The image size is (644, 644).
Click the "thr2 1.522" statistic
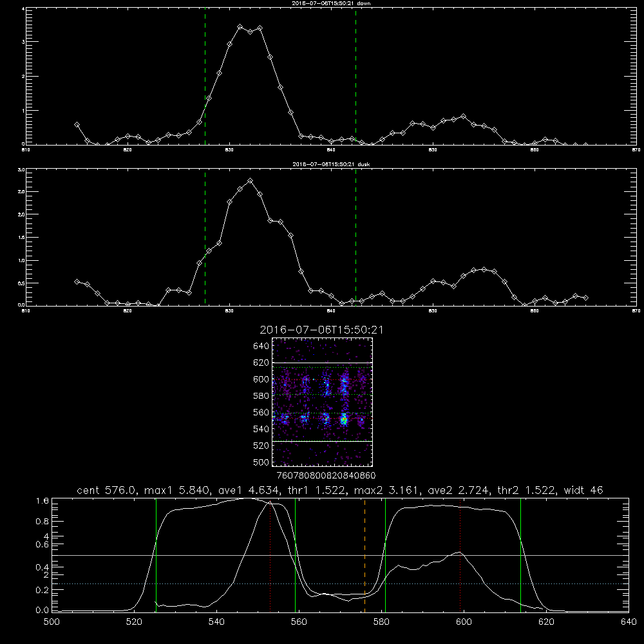[x=527, y=490]
